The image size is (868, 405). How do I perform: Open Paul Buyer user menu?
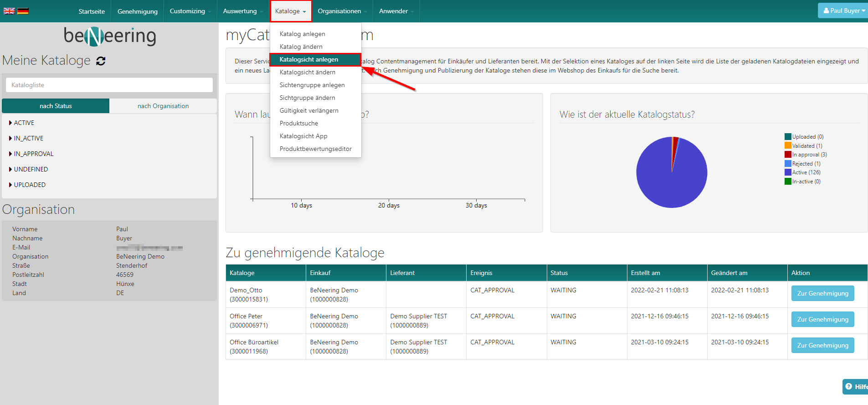click(843, 10)
